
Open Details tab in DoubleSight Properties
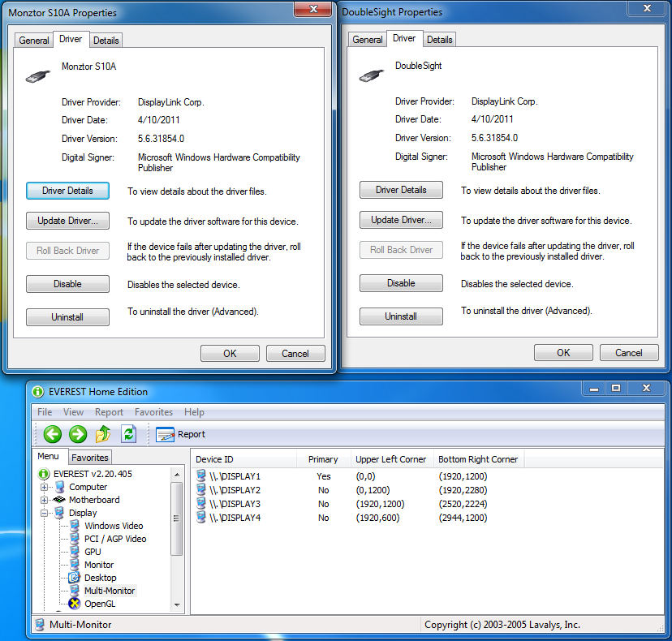click(x=439, y=40)
